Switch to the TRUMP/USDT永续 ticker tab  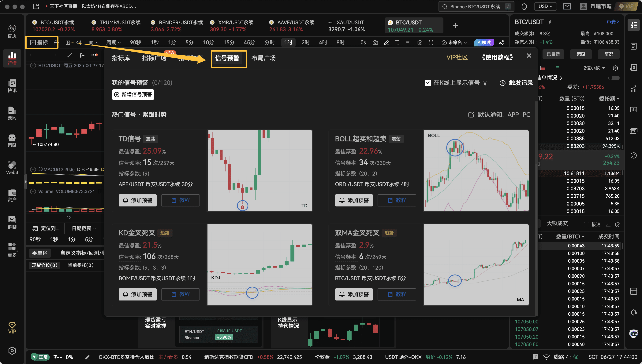116,26
